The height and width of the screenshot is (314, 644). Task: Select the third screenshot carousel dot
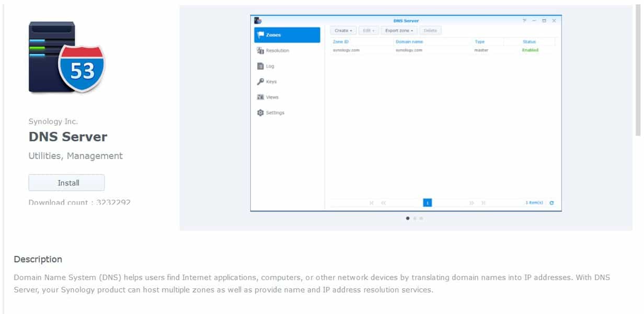[x=421, y=218]
